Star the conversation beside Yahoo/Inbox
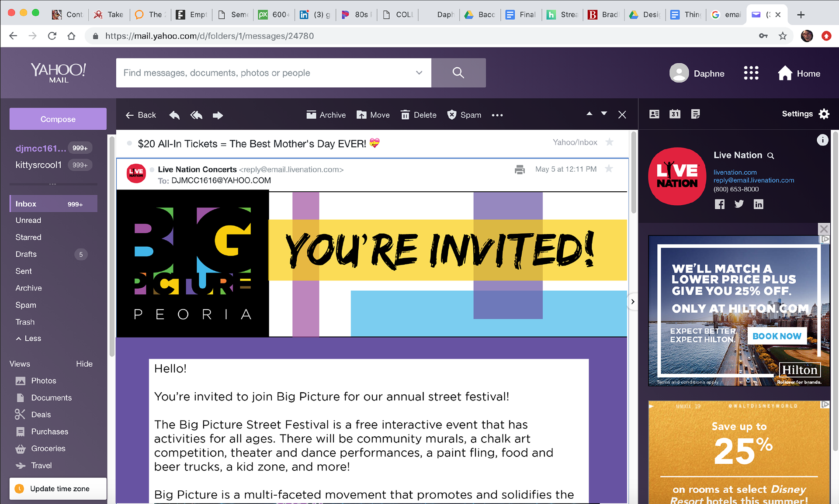Viewport: 839px width, 504px height. click(x=610, y=142)
